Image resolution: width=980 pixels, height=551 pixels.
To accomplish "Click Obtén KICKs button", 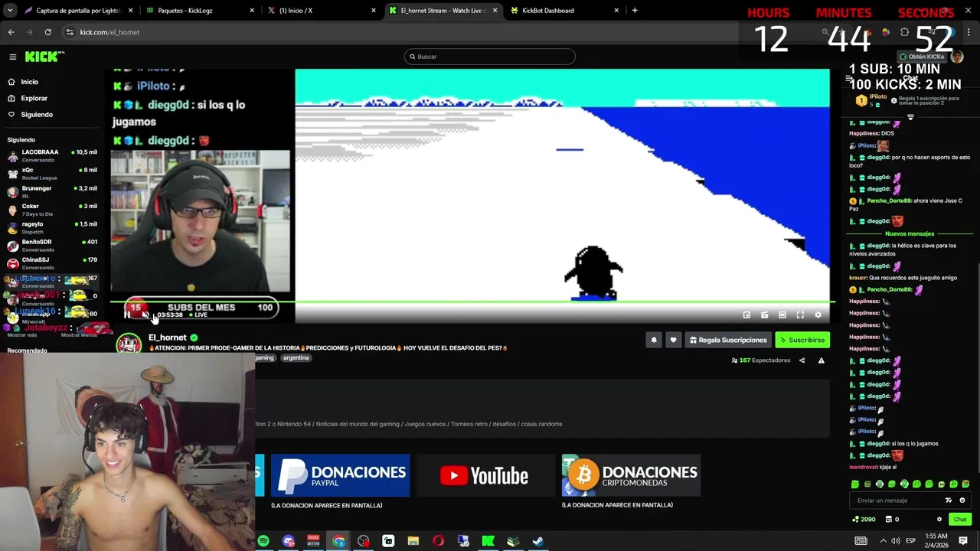I will [922, 57].
